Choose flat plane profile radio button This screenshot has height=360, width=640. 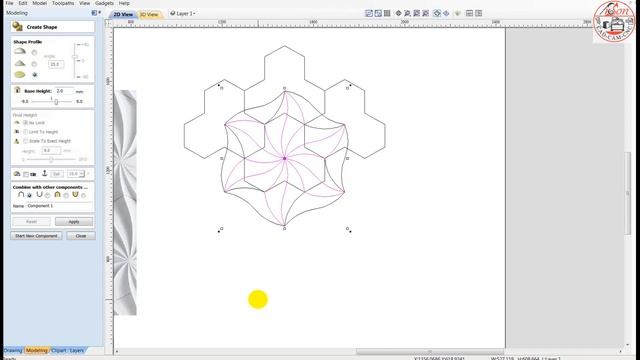[x=34, y=75]
